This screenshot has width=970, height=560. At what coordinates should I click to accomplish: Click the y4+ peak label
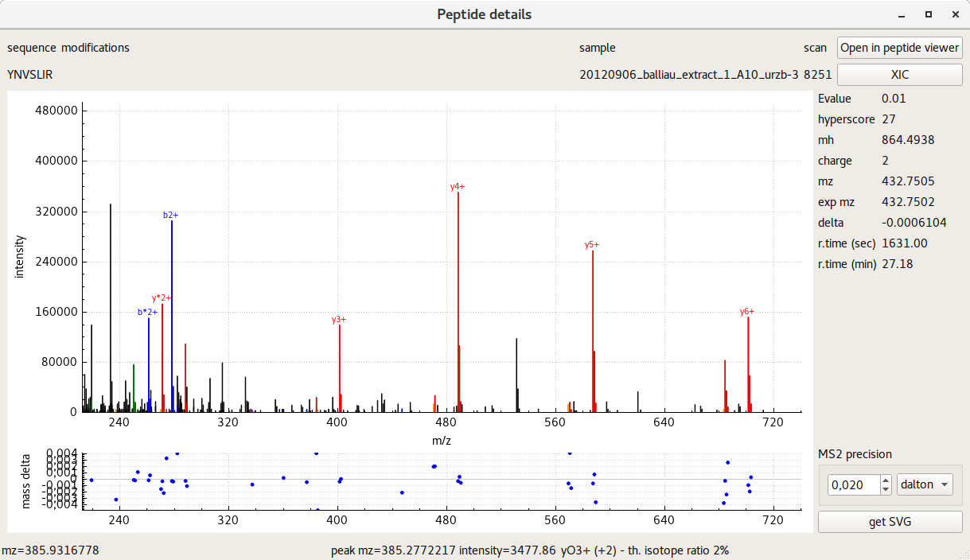(458, 187)
